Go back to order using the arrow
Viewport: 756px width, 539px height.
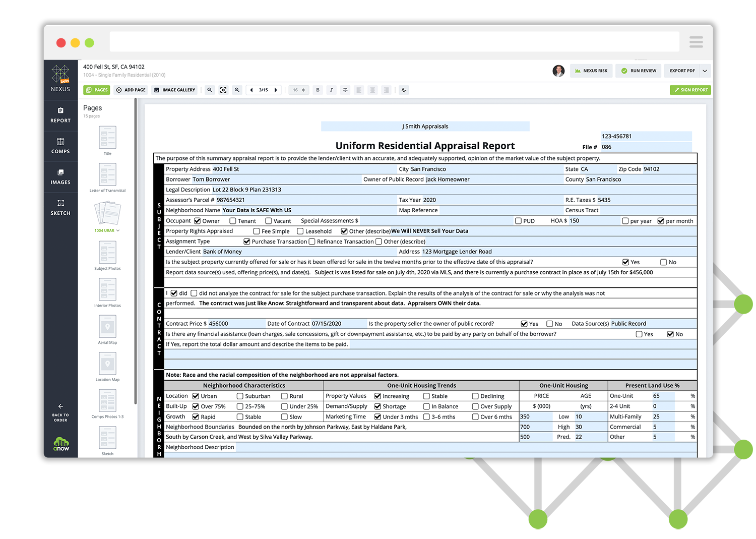coord(60,412)
